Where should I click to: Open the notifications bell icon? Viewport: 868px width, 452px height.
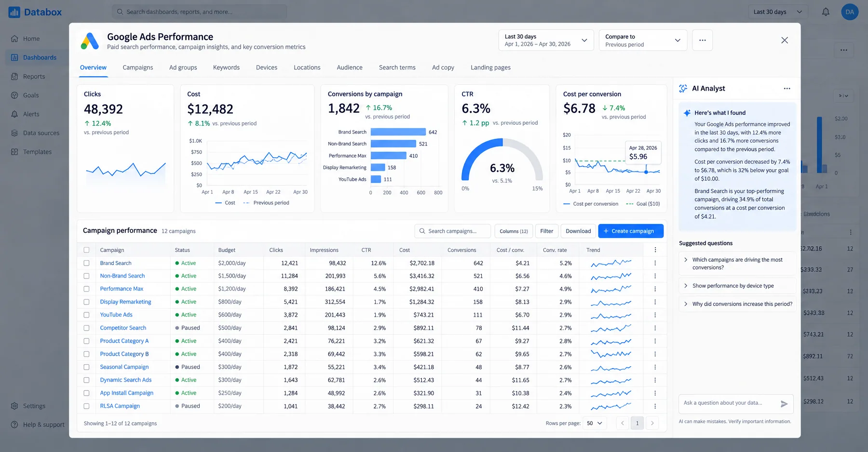(826, 12)
